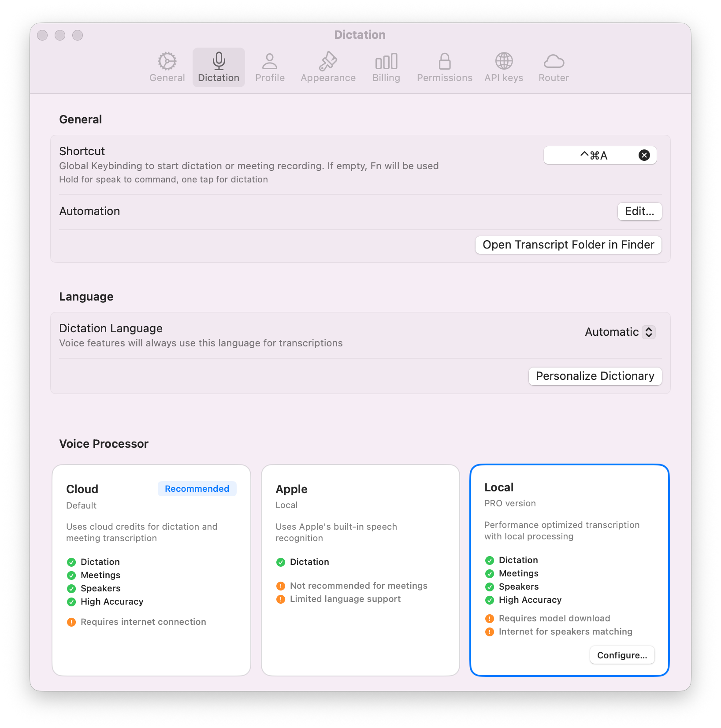Click the Automation Edit... button
721x728 pixels.
click(639, 211)
